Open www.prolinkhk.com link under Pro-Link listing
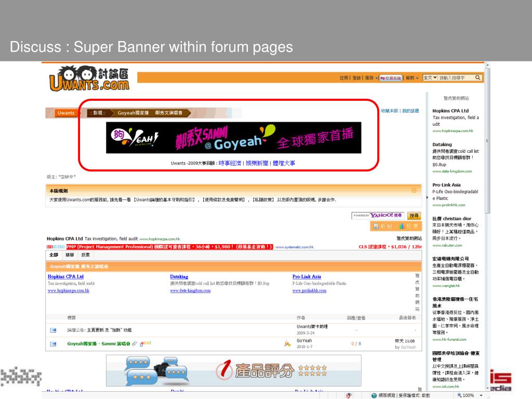 310,290
